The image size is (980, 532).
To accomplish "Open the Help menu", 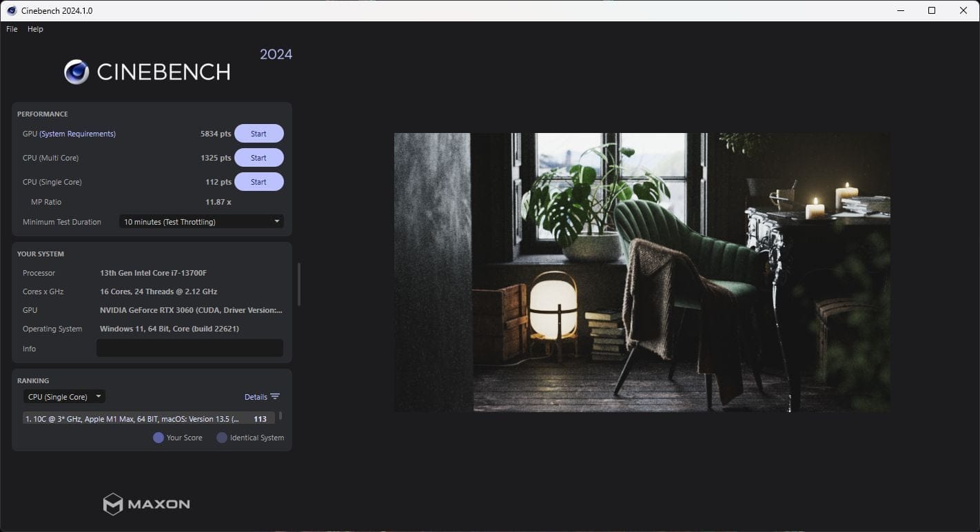I will 35,29.
